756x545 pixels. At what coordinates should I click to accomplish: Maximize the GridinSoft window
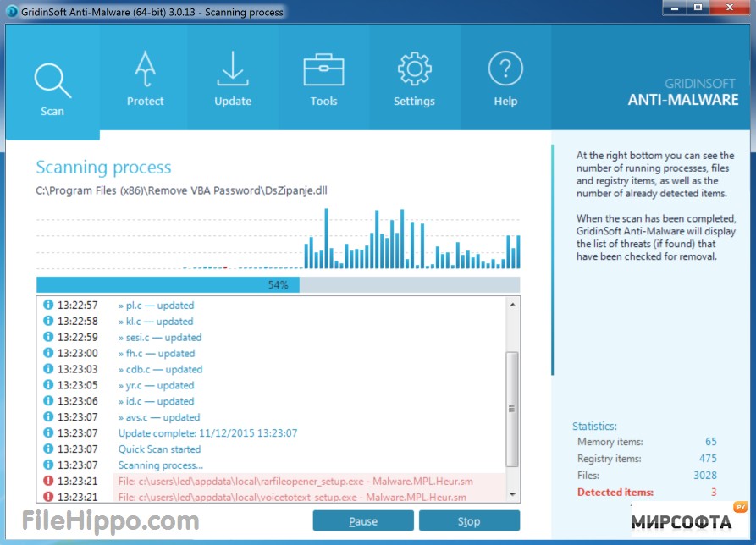pos(698,8)
